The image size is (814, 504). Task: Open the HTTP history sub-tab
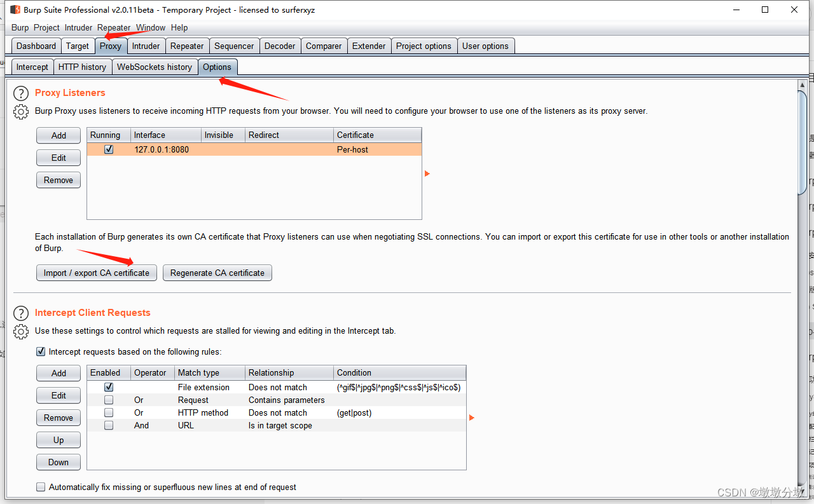(x=82, y=67)
